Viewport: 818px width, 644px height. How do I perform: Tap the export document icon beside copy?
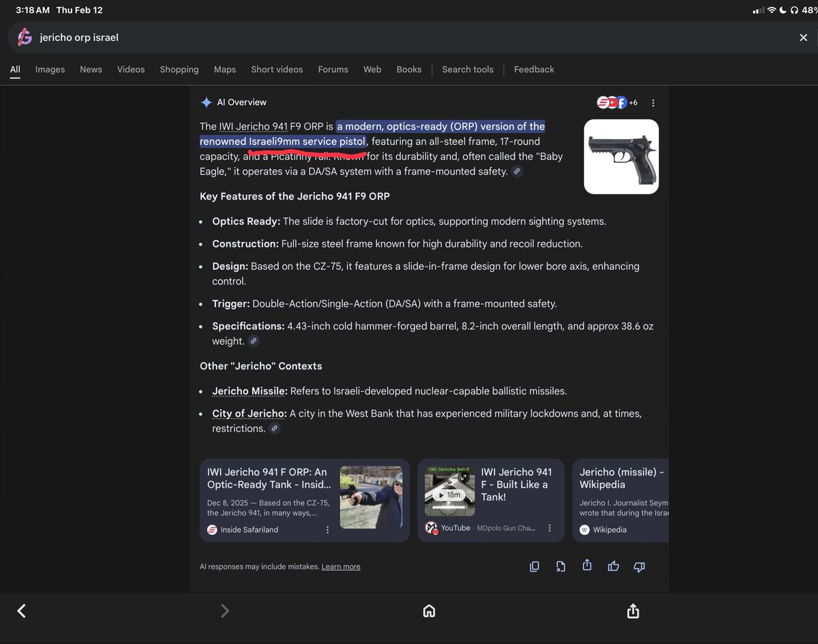[560, 566]
